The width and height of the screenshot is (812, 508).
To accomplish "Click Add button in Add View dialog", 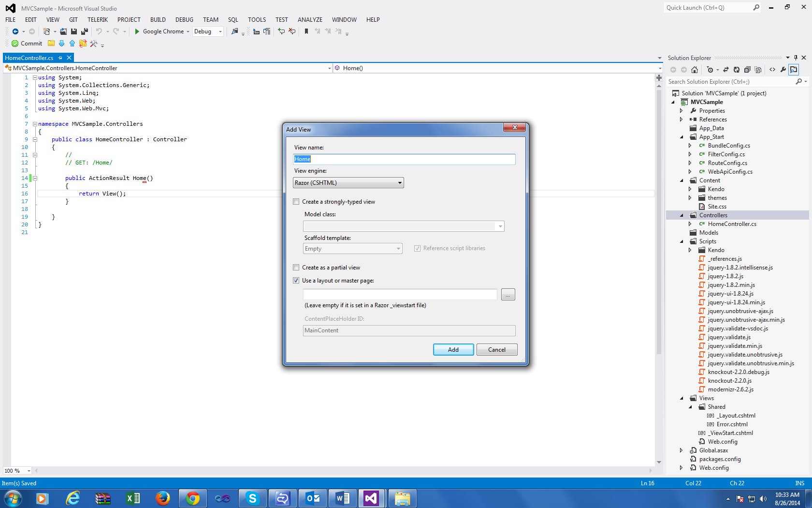I will coord(453,350).
